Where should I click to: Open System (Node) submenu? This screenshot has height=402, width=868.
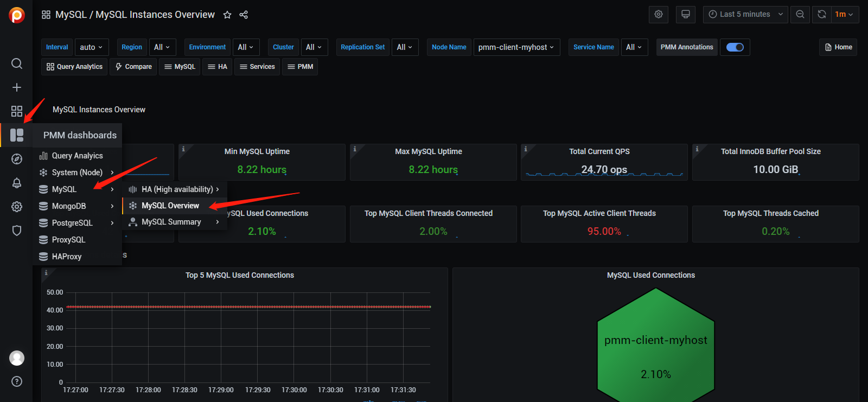77,173
